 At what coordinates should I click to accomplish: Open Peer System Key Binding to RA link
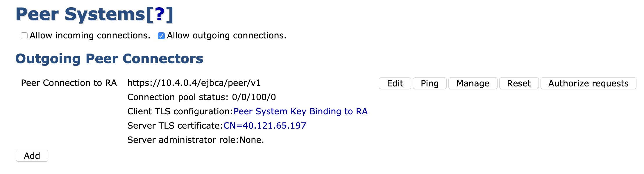(x=300, y=111)
